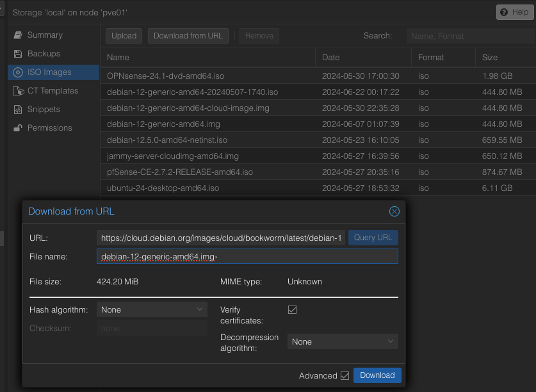Close the Download from URL dialog
Viewport: 536px width, 392px height.
point(394,211)
